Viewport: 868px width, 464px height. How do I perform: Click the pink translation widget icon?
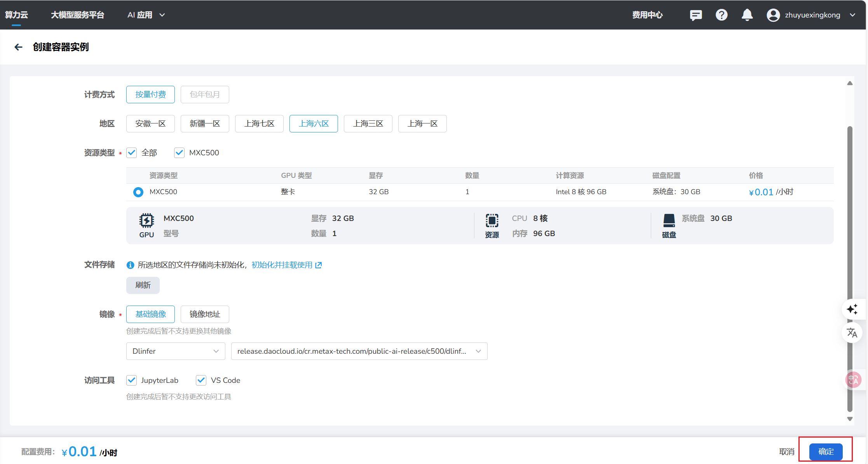[x=854, y=380]
